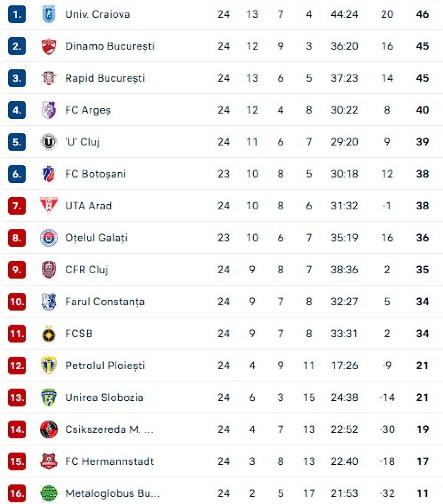Viewport: 443px width, 504px height.
Task: Click the Csikszereda club crest
Action: click(48, 429)
